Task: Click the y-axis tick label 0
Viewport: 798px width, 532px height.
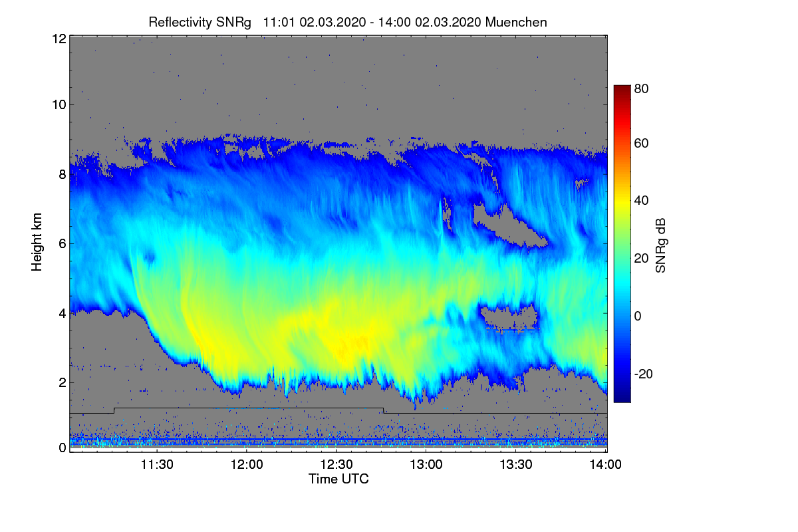Action: (62, 448)
